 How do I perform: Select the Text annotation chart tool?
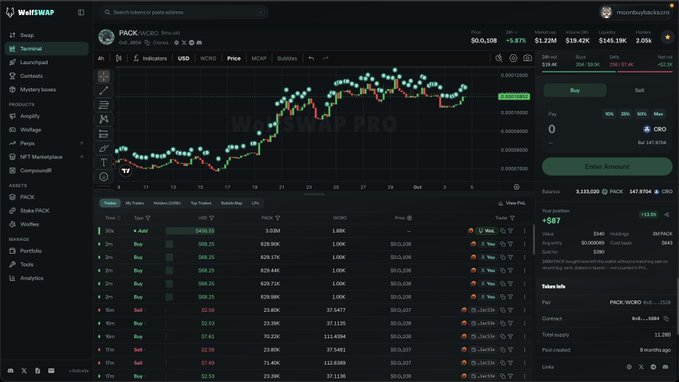(x=103, y=162)
